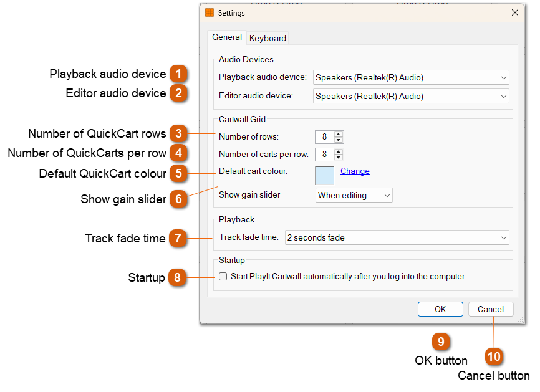Click callout marker 3 for Number of QuickCart rows
Screen dimensions: 540x392
[179, 133]
